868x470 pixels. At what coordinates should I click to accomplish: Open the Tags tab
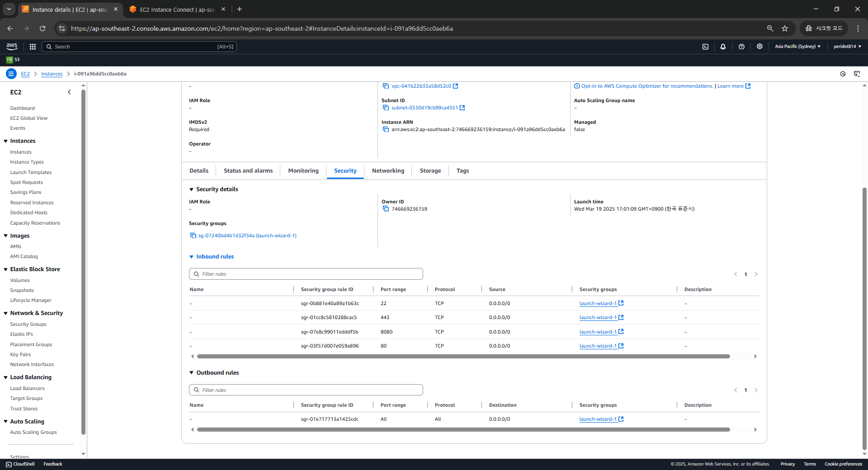pyautogui.click(x=462, y=171)
